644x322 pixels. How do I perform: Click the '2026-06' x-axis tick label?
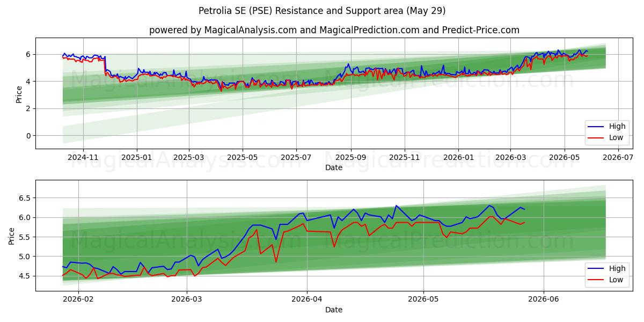[544, 299]
